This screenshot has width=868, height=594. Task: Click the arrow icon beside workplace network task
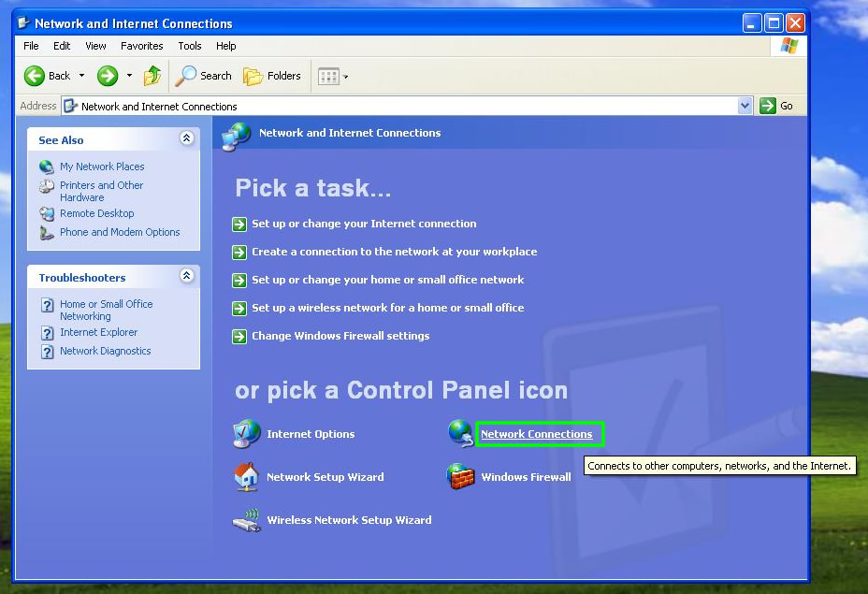[239, 253]
